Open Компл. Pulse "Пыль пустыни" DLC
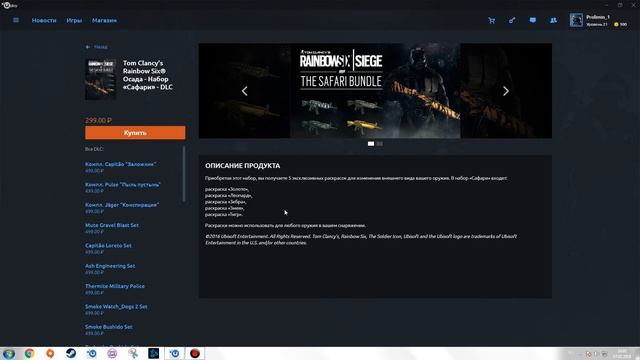The width and height of the screenshot is (640, 360). [x=123, y=184]
